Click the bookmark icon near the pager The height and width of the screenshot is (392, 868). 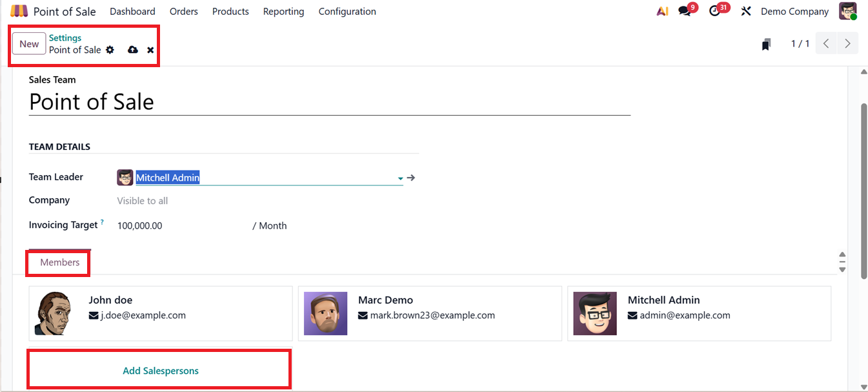766,44
